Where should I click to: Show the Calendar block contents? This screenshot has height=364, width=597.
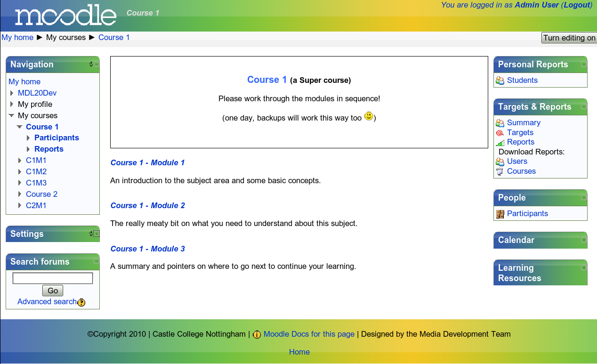point(584,240)
